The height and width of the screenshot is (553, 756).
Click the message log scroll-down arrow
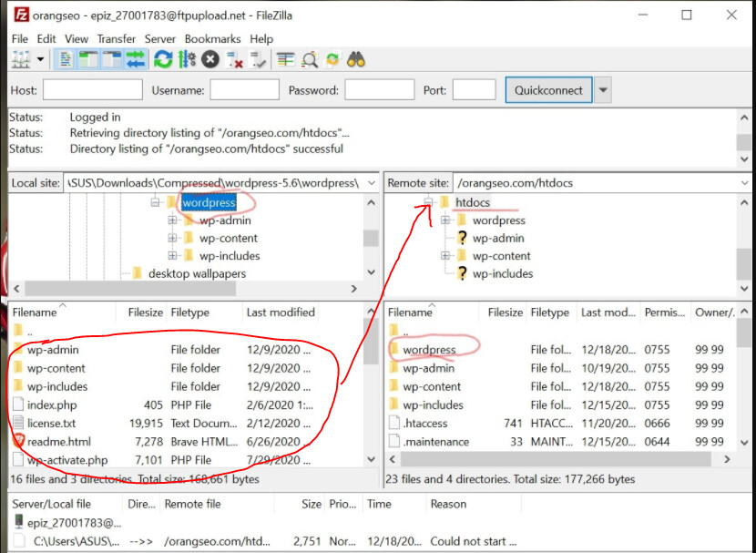pos(744,159)
